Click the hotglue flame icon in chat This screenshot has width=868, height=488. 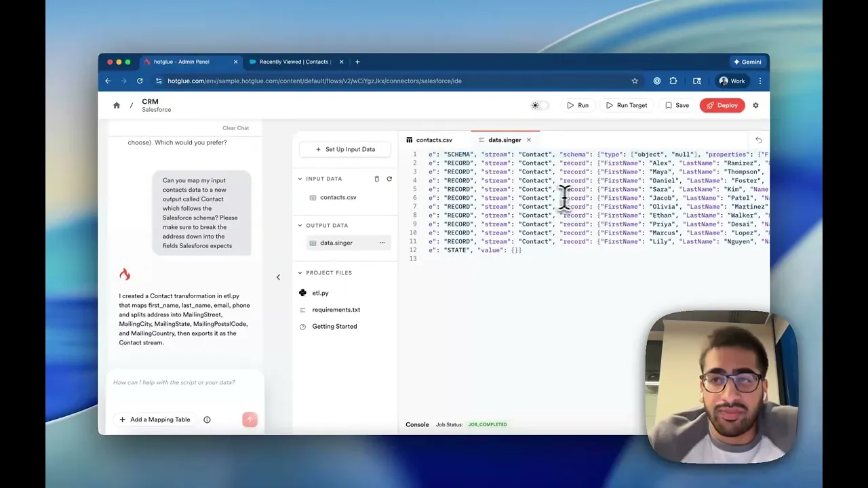point(125,274)
